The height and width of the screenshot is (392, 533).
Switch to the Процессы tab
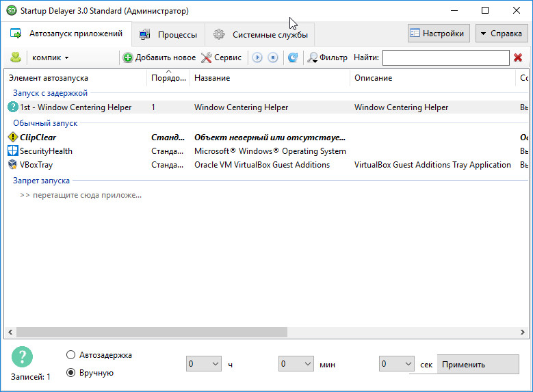tap(168, 34)
